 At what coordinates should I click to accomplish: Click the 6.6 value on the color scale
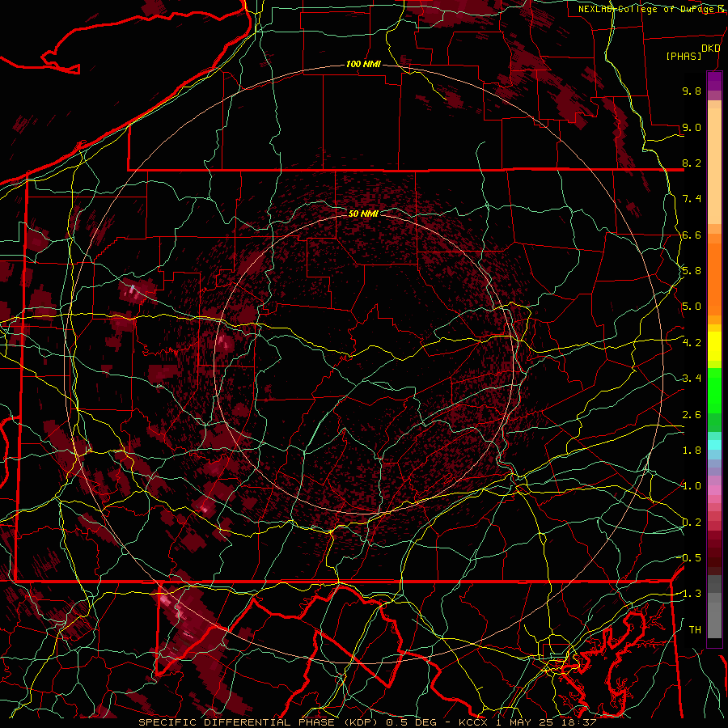click(692, 235)
